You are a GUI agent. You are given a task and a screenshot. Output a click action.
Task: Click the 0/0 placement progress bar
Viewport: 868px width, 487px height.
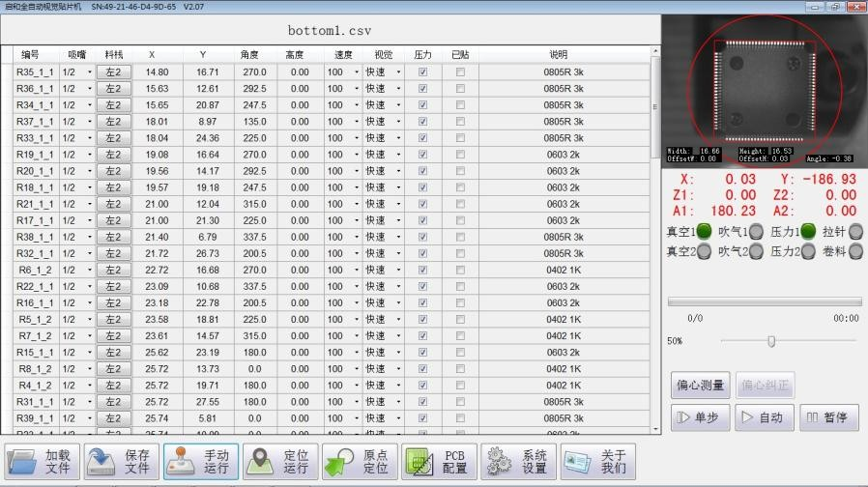click(x=765, y=301)
